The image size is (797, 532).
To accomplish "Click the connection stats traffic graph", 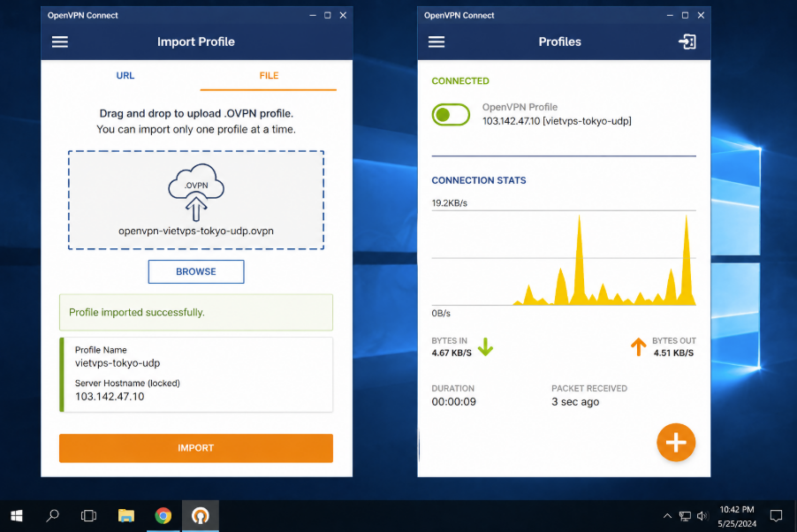I will [563, 258].
